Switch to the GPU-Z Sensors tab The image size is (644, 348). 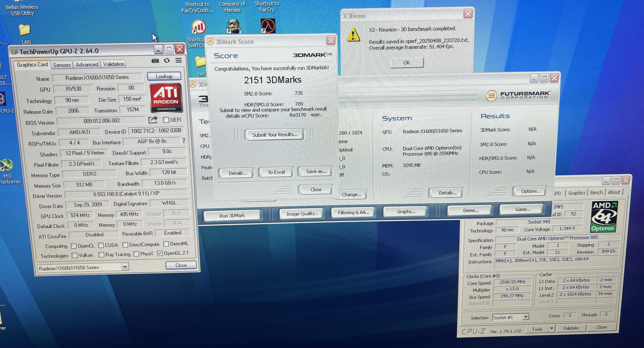(x=62, y=65)
